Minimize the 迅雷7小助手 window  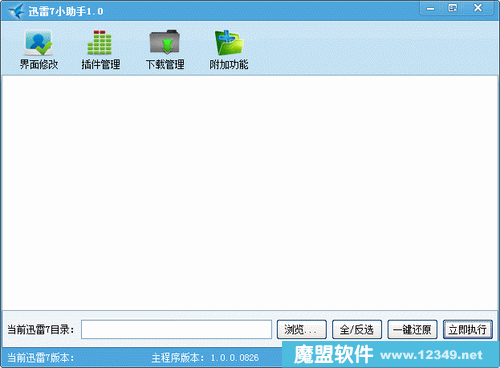pos(431,8)
